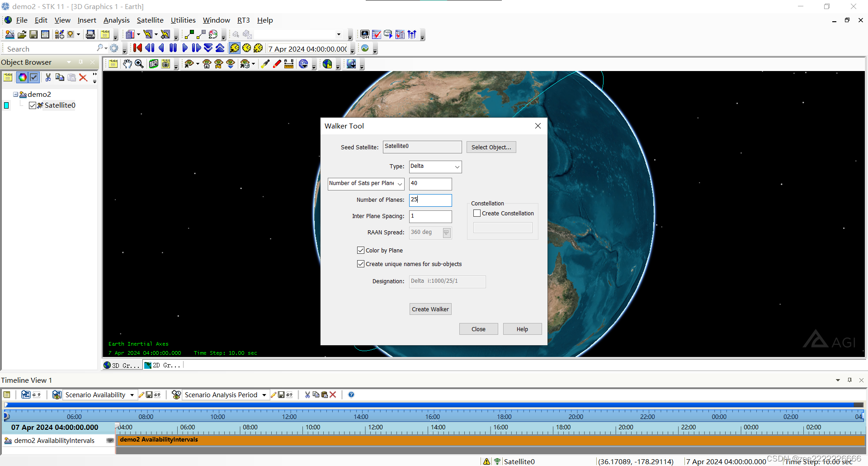Click the Select Object... button
868x466 pixels.
coord(491,147)
